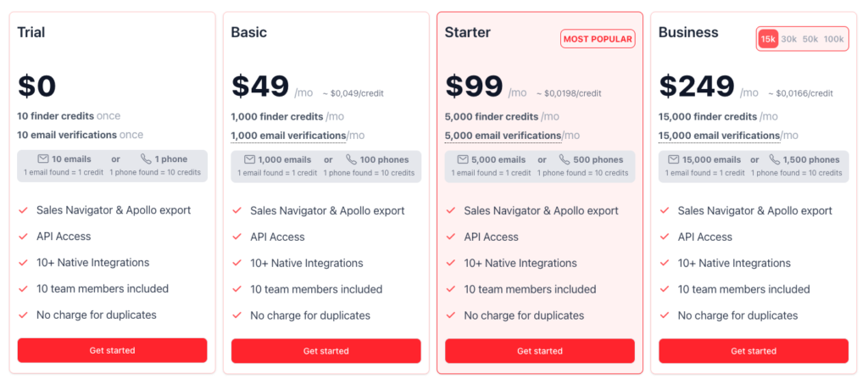Screen dimensions: 868x379
Task: Choose the 100k Business credit option
Action: click(x=833, y=39)
